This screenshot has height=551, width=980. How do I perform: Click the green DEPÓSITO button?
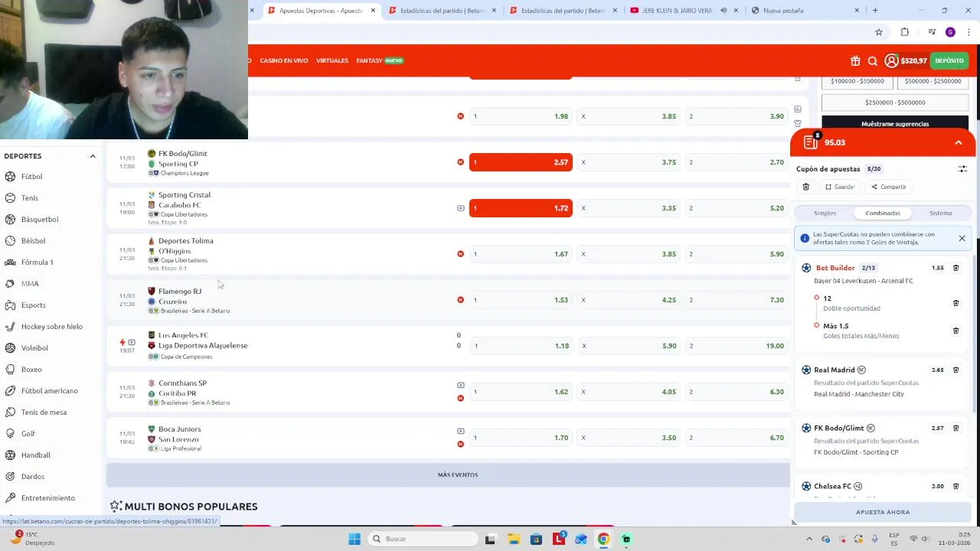(x=949, y=60)
